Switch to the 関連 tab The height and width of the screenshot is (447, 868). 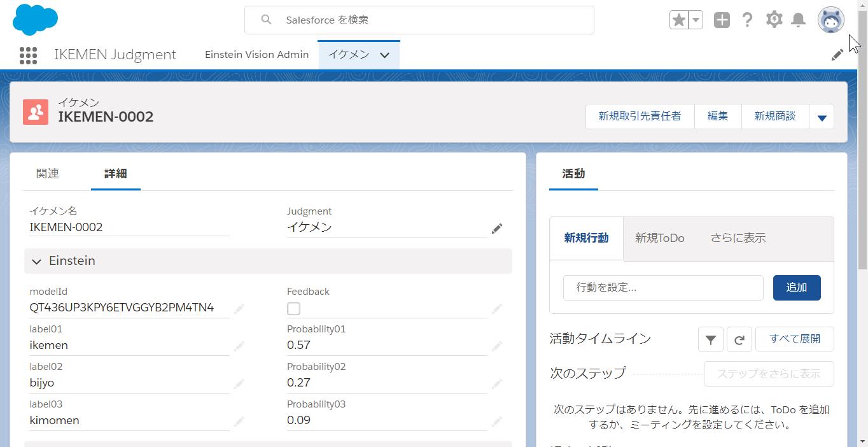click(x=48, y=173)
